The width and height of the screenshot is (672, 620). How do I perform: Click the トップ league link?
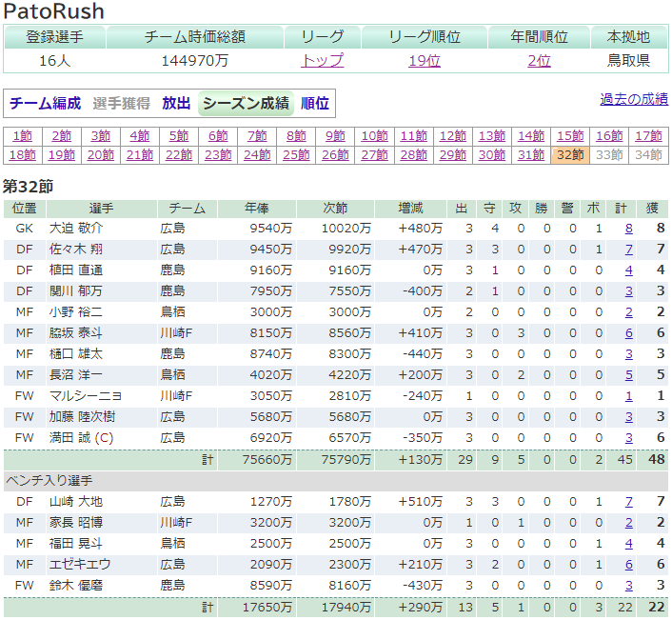pos(323,60)
